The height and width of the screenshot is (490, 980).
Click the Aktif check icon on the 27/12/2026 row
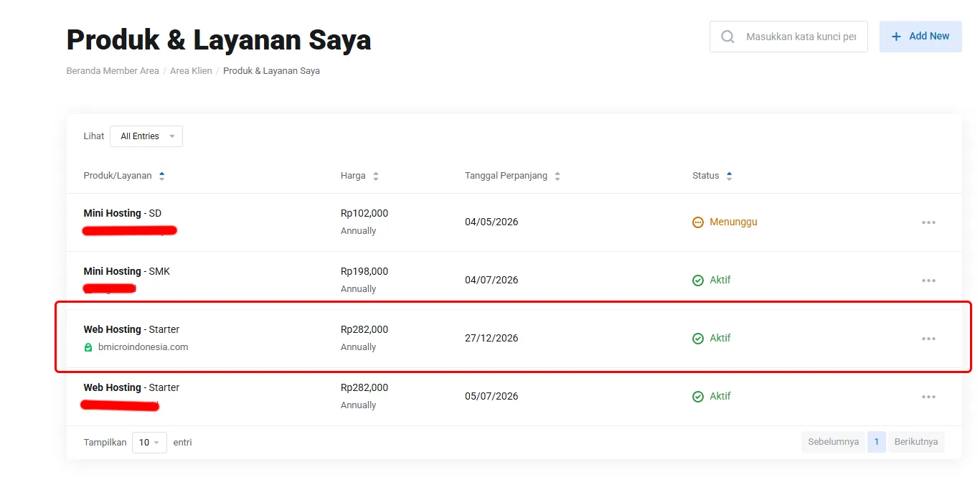pos(698,339)
